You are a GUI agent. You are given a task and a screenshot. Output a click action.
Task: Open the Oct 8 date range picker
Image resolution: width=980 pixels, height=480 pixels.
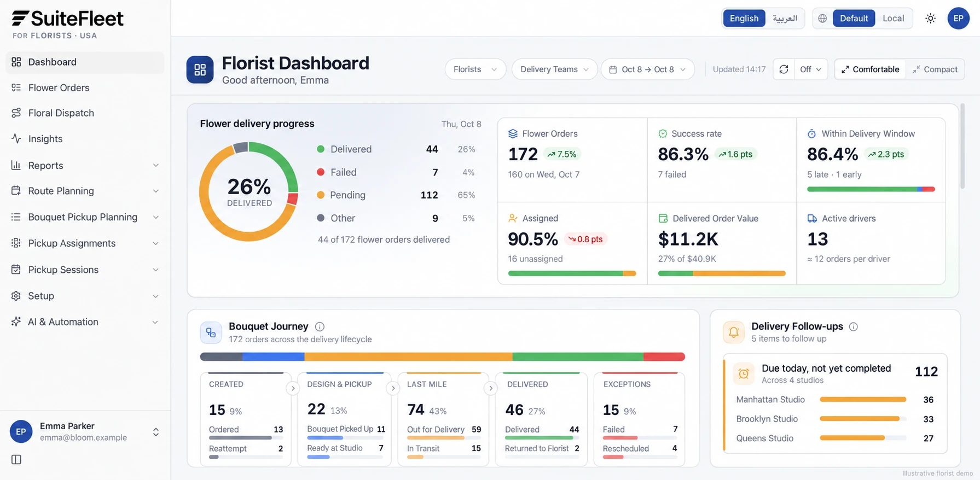(647, 69)
